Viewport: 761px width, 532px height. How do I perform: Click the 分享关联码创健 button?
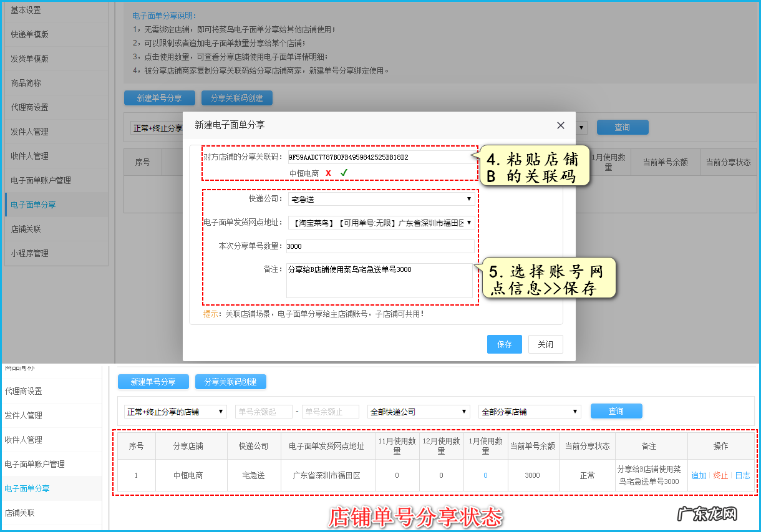click(230, 382)
